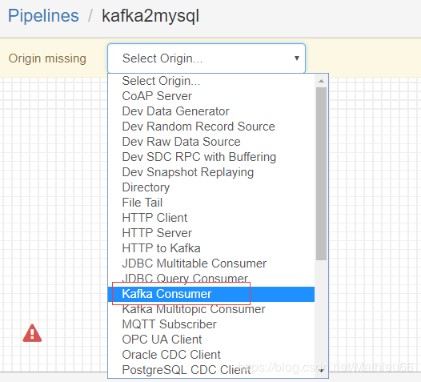The width and height of the screenshot is (421, 382).
Task: Click the Select Origin dropdown arrow
Action: 296,58
